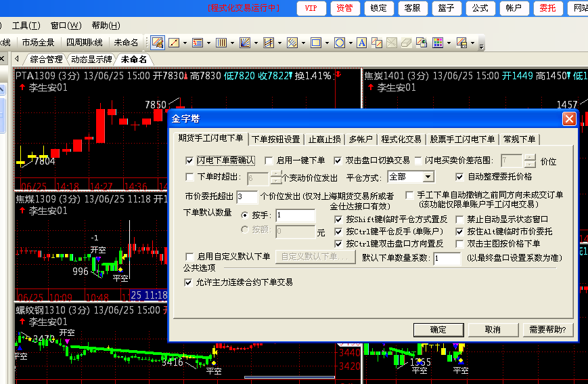Click the 按手 quantity input field
This screenshot has height=384, width=588.
(x=295, y=215)
